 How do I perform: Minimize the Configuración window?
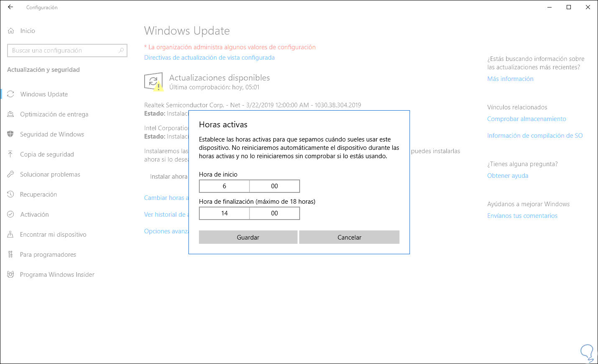click(550, 7)
